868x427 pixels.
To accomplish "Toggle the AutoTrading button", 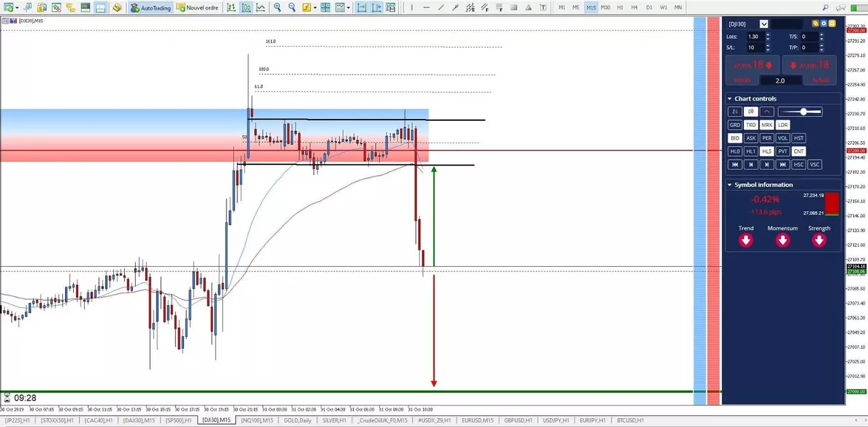I will coord(151,7).
